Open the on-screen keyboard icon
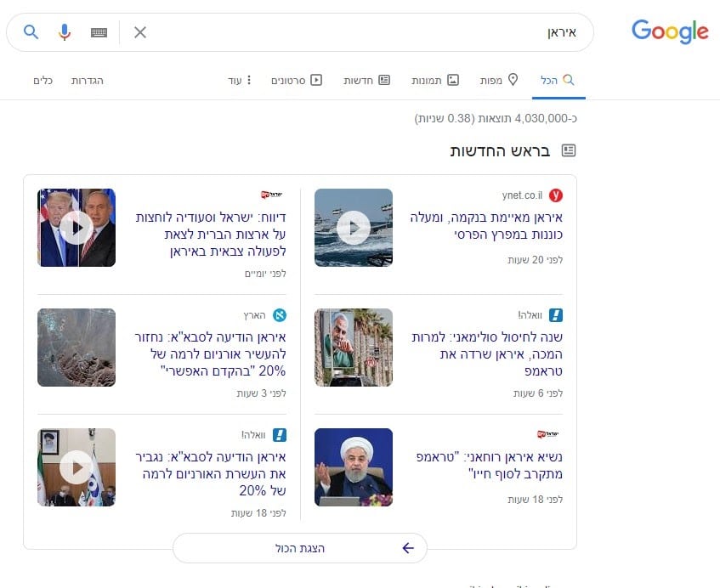The height and width of the screenshot is (588, 720). click(x=99, y=32)
